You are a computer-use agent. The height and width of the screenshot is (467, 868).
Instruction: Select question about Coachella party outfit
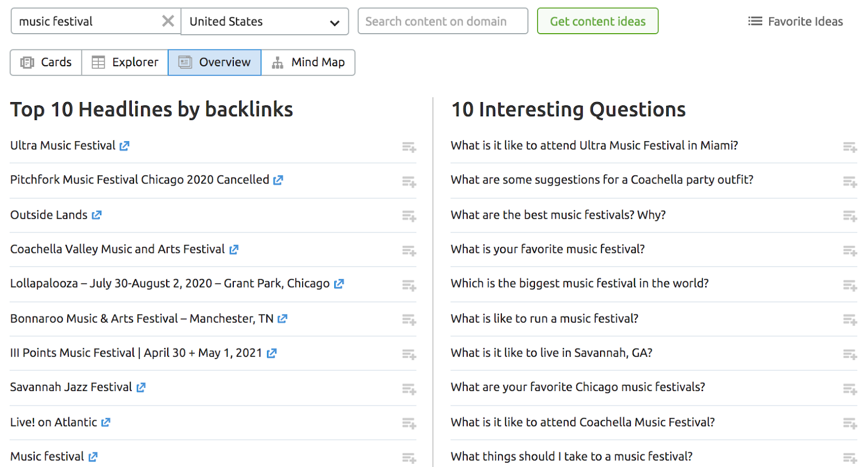[602, 180]
